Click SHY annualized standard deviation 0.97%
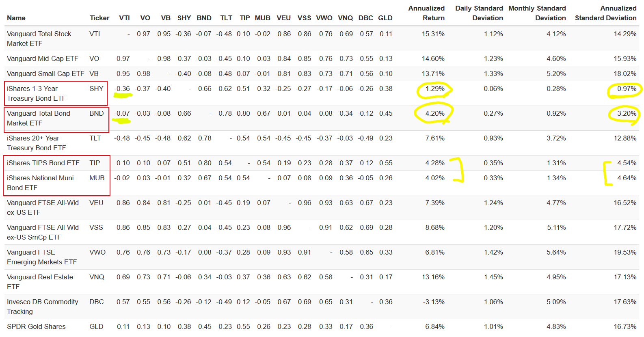Viewport: 644px width, 337px height. click(627, 89)
